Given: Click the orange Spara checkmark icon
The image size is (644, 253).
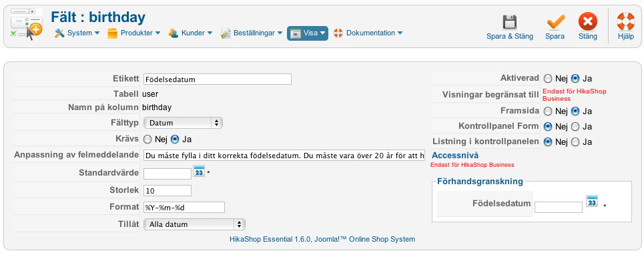Looking at the screenshot, I should [555, 22].
